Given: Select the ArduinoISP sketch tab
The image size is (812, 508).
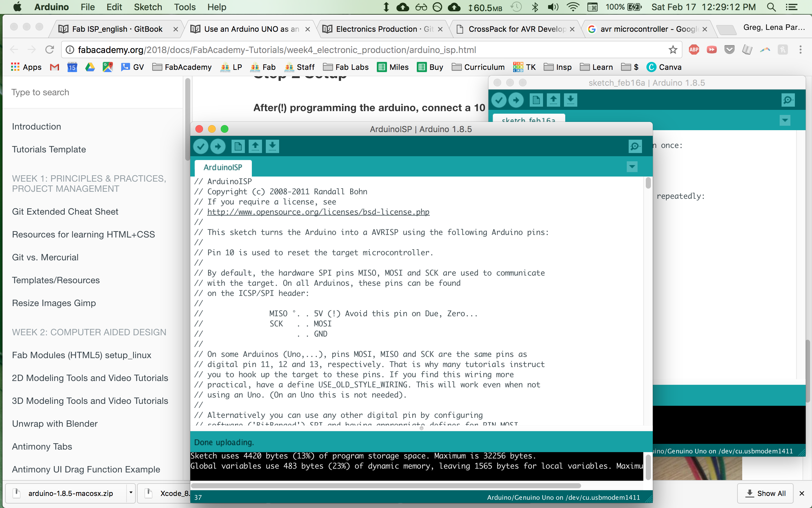Looking at the screenshot, I should (x=223, y=167).
